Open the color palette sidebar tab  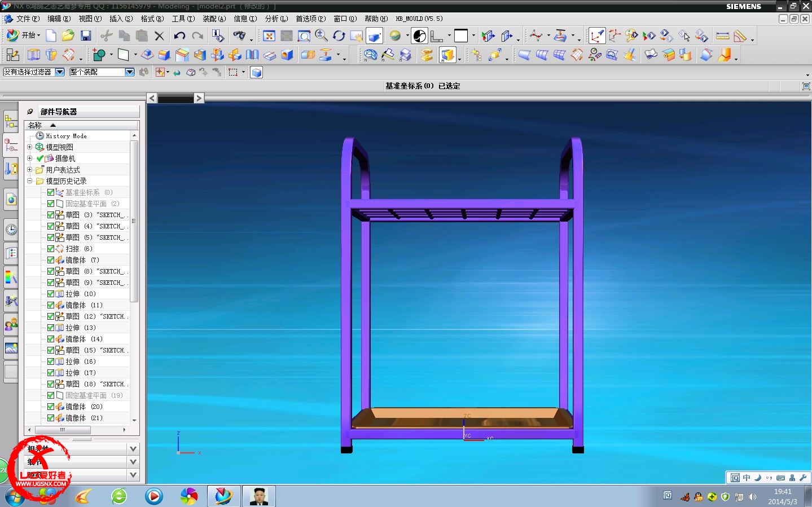click(x=11, y=277)
